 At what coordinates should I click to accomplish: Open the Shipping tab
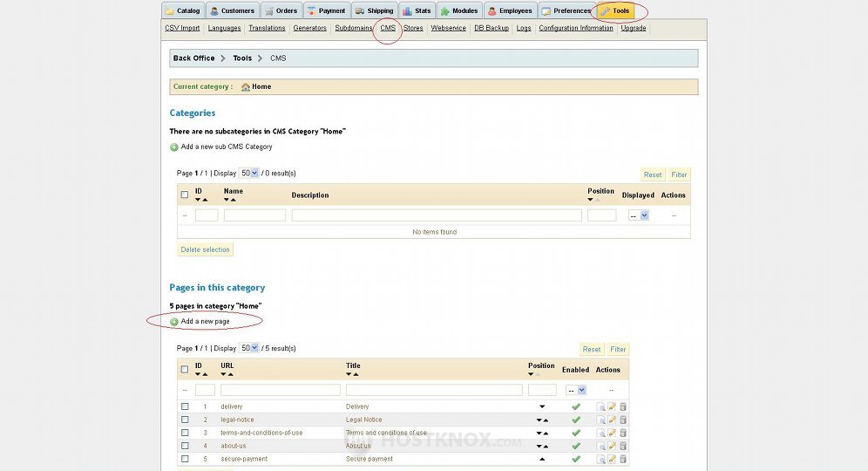[x=375, y=10]
